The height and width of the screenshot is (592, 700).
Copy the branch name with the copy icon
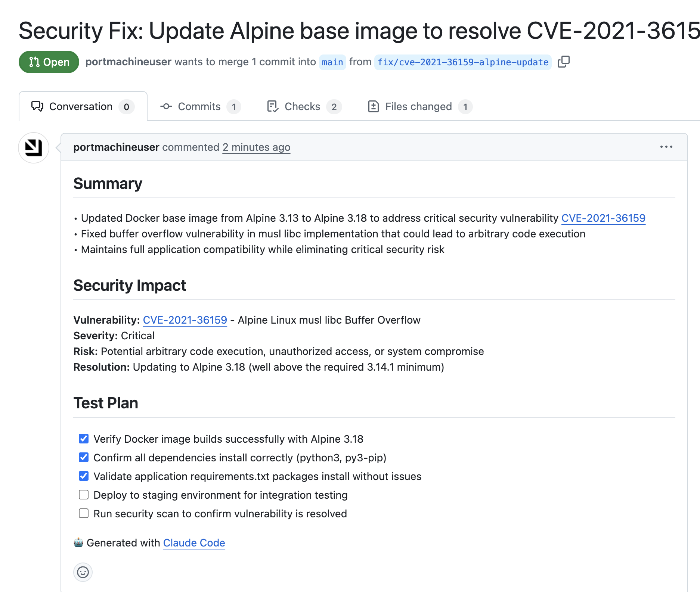coord(563,62)
